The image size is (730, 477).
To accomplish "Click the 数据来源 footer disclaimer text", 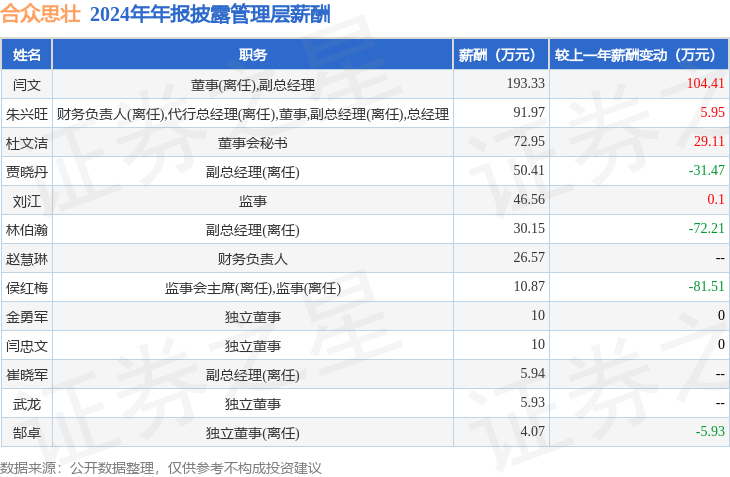I will (161, 468).
